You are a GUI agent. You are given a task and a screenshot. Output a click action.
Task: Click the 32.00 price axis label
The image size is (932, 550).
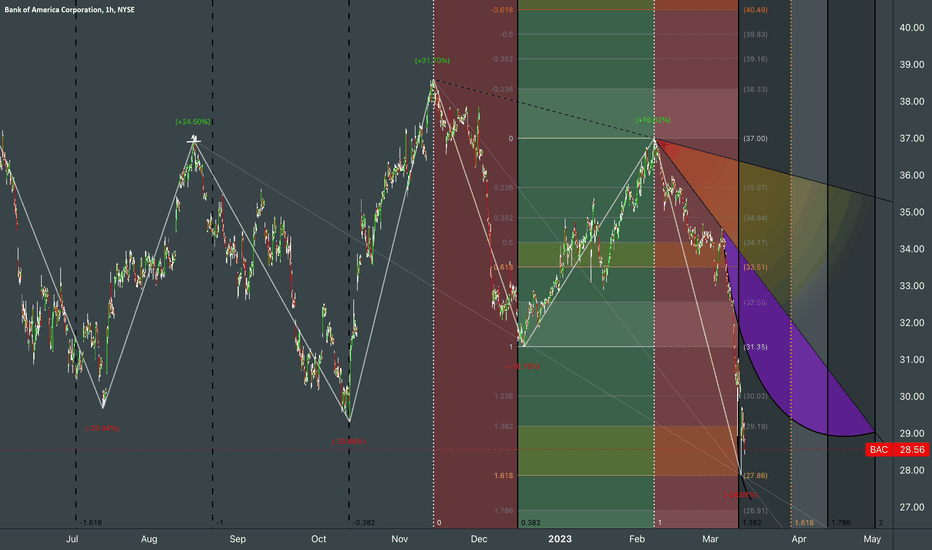coord(911,323)
